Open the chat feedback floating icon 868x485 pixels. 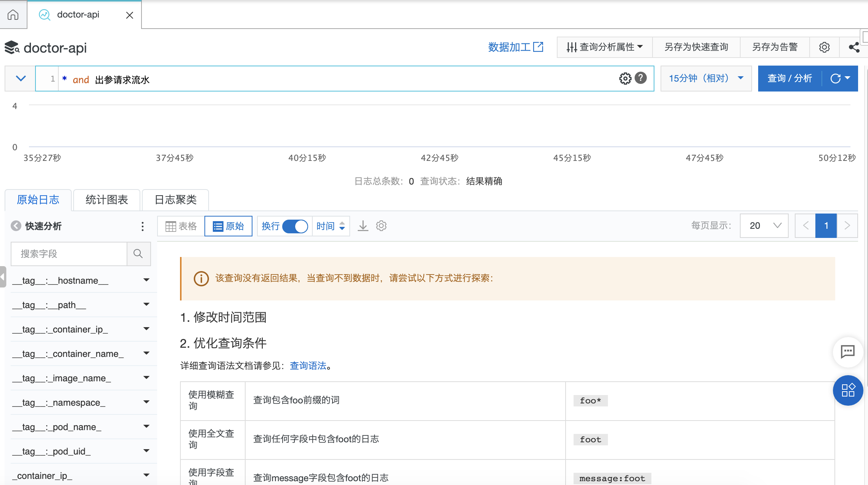click(x=847, y=351)
